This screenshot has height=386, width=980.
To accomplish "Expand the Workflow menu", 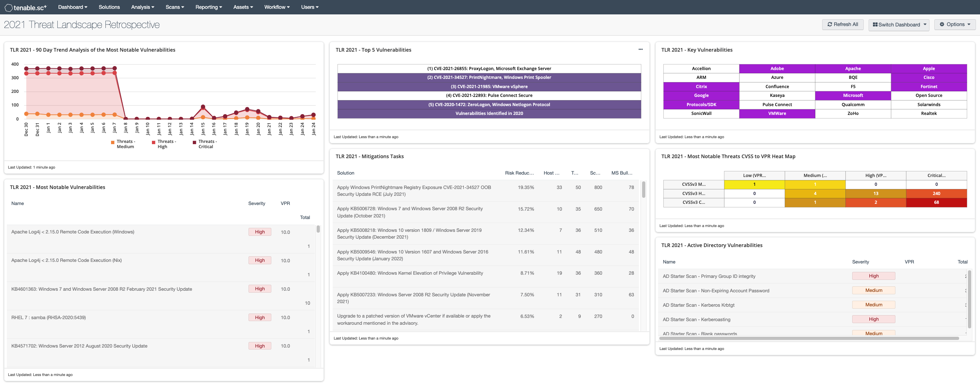I will pos(277,7).
